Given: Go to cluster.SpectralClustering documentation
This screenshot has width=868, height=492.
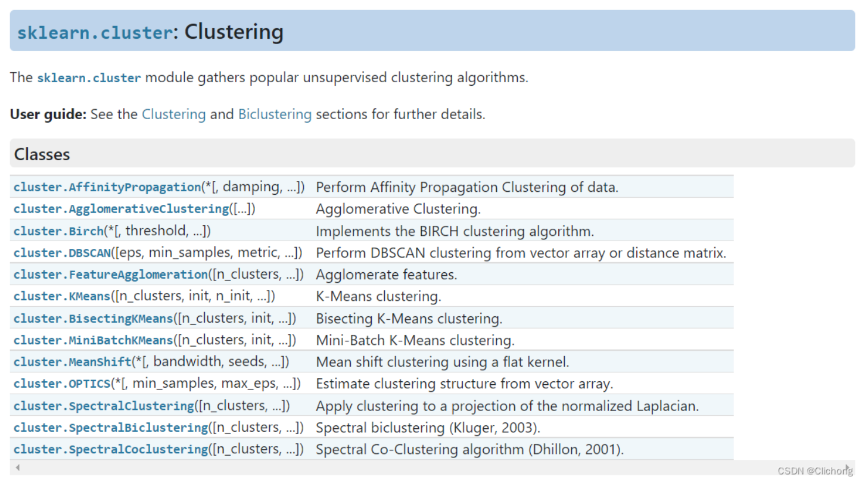Looking at the screenshot, I should [104, 406].
